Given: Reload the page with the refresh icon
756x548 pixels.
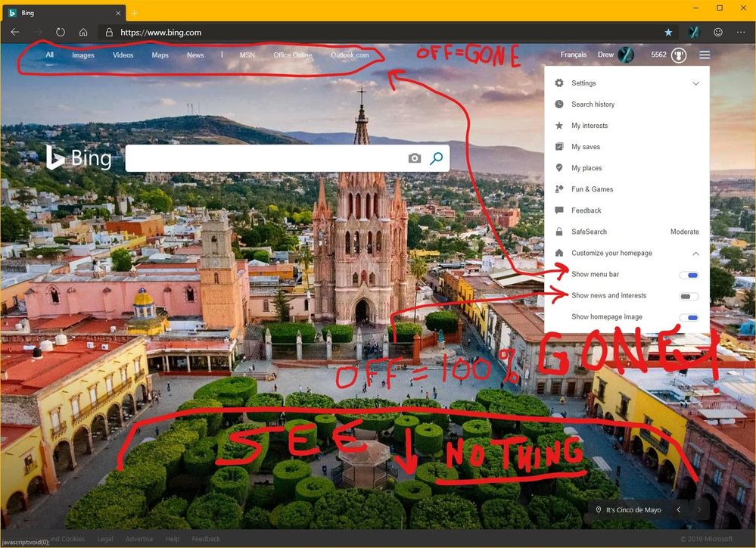Looking at the screenshot, I should pyautogui.click(x=61, y=33).
